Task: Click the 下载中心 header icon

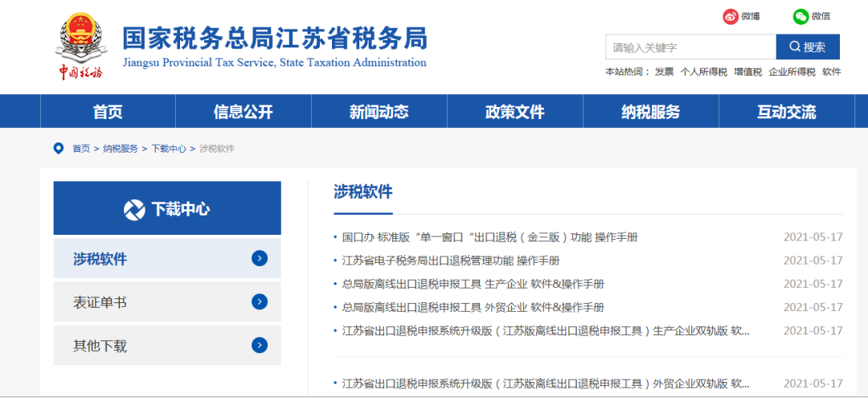Action: (134, 209)
